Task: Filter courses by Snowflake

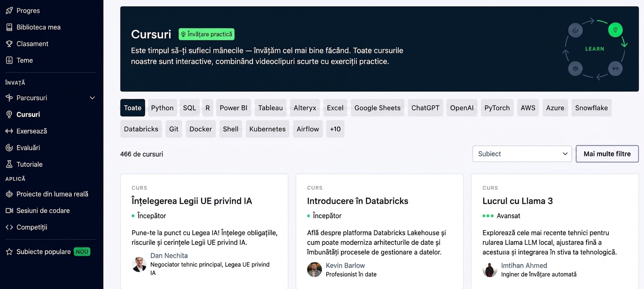Action: [592, 108]
